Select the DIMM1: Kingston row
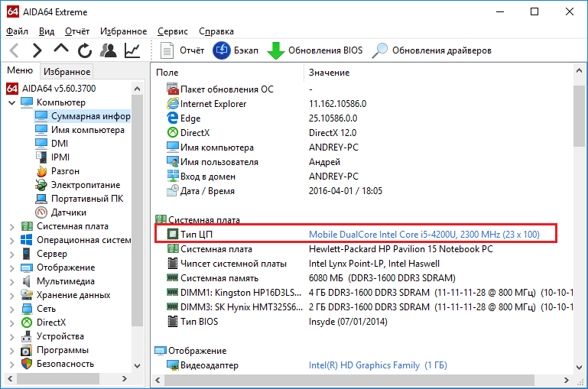The width and height of the screenshot is (588, 389). pos(362,293)
